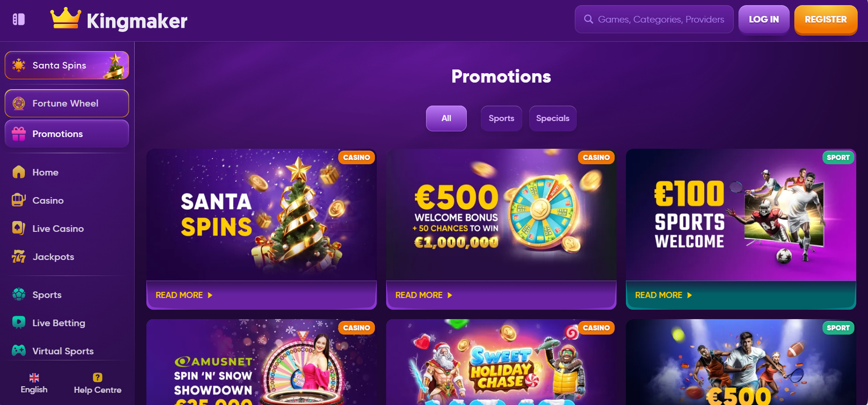Image resolution: width=868 pixels, height=405 pixels.
Task: Switch to the Sports promotions tab
Action: [x=502, y=118]
